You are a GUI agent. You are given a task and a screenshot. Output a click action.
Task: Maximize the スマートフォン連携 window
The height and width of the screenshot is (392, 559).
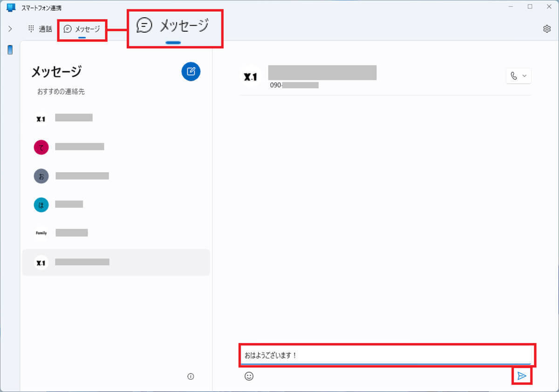[530, 7]
